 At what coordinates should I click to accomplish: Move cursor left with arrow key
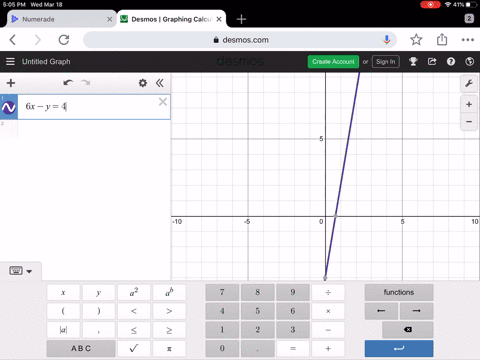381,311
